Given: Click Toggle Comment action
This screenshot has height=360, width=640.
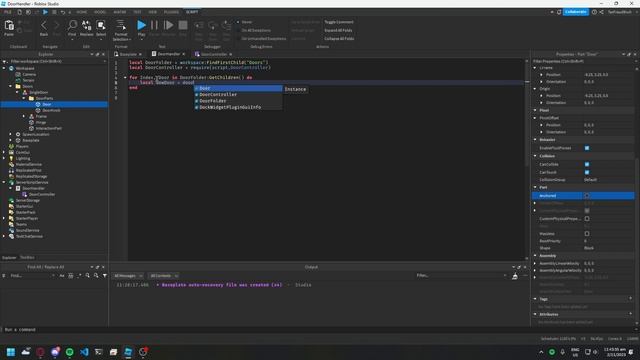Looking at the screenshot, I should (x=339, y=22).
